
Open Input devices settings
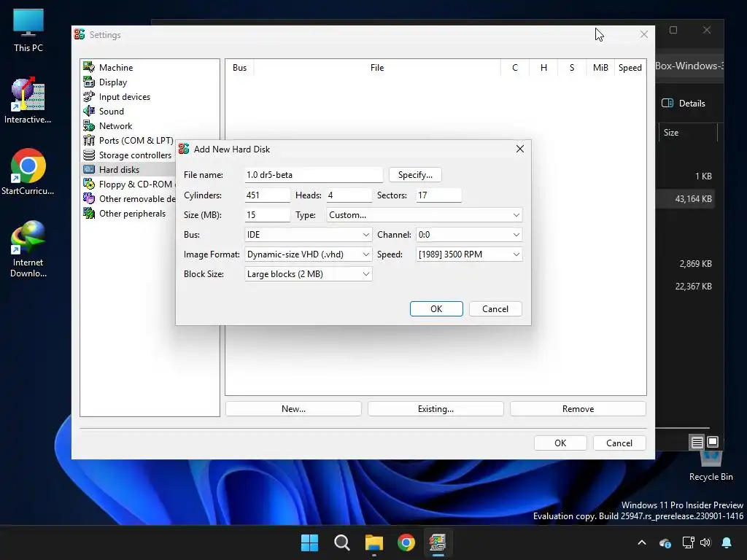pyautogui.click(x=124, y=97)
